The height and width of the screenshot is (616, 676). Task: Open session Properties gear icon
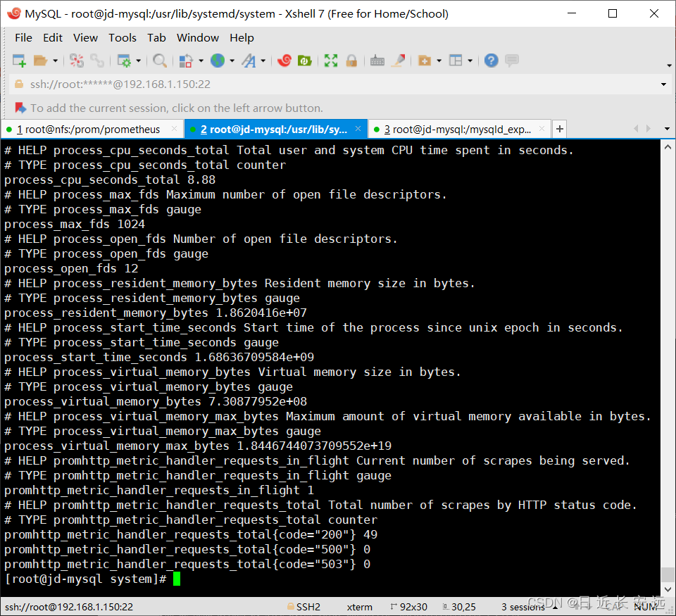coord(124,61)
